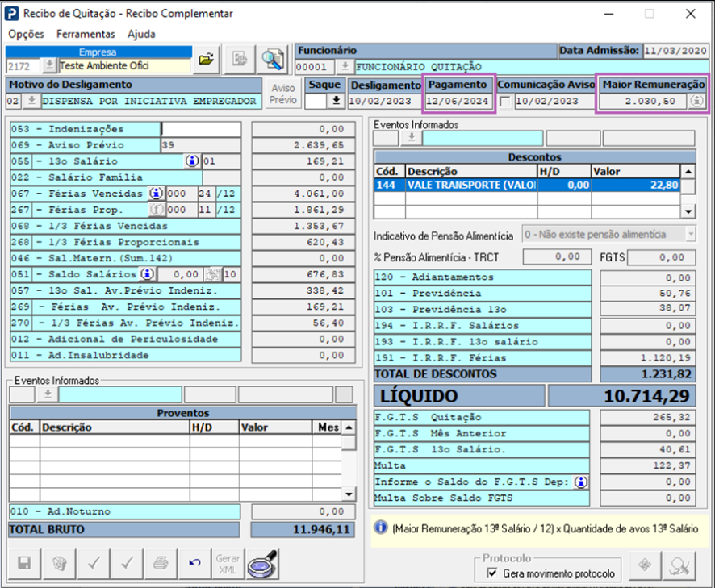Click info icon next to 13o Salário
The image size is (715, 588).
click(x=191, y=161)
